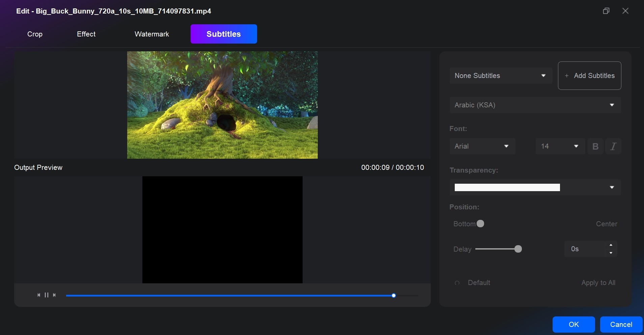Restore down the editor window
The height and width of the screenshot is (335, 644).
[x=606, y=10]
